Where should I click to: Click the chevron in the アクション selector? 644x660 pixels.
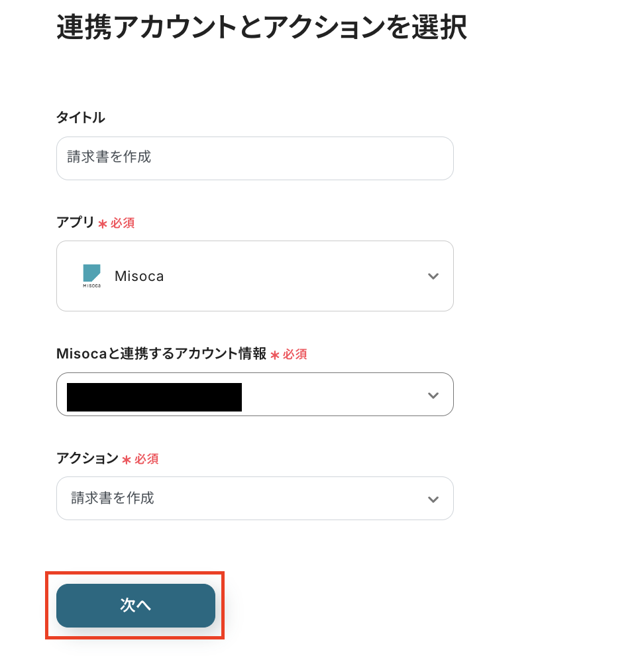pos(433,499)
